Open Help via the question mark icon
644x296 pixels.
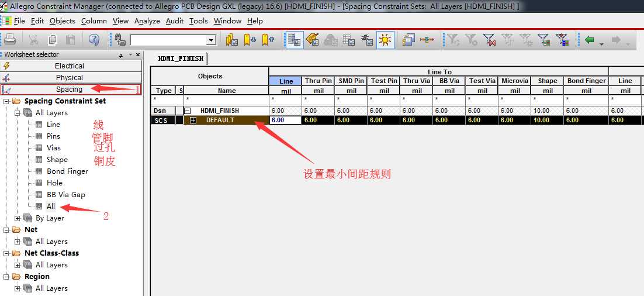pyautogui.click(x=94, y=40)
